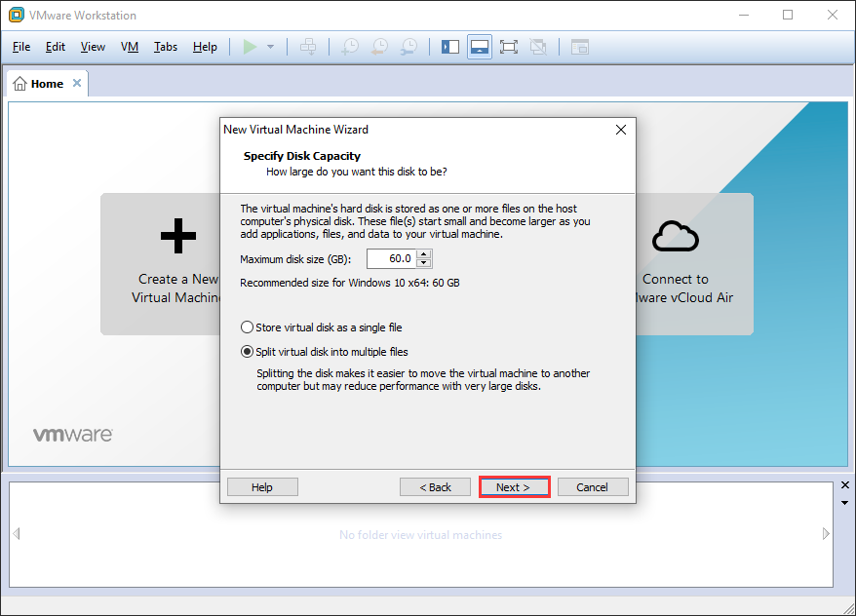Increase maximum disk size with up arrow

pyautogui.click(x=424, y=254)
